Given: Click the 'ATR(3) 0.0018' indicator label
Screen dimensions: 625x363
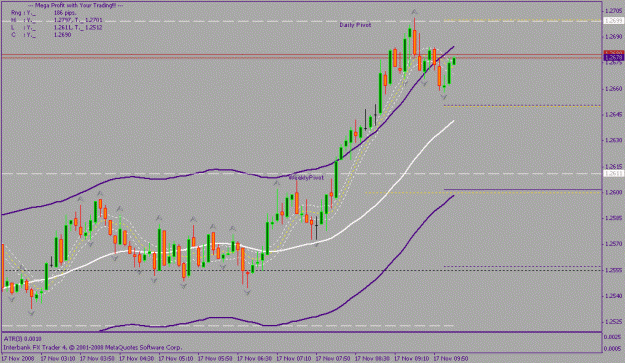Looking at the screenshot, I should pos(22,339).
